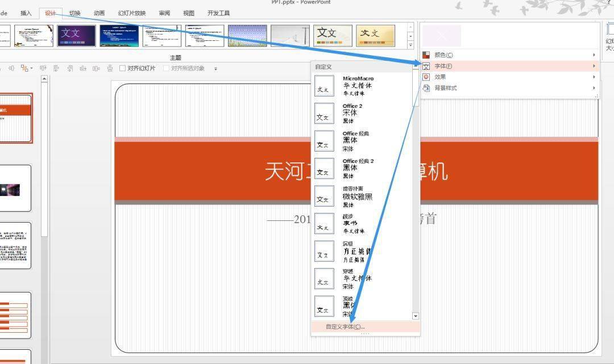Apply the 沉稳 方正姚体 font set
The height and width of the screenshot is (364, 614).
point(362,252)
